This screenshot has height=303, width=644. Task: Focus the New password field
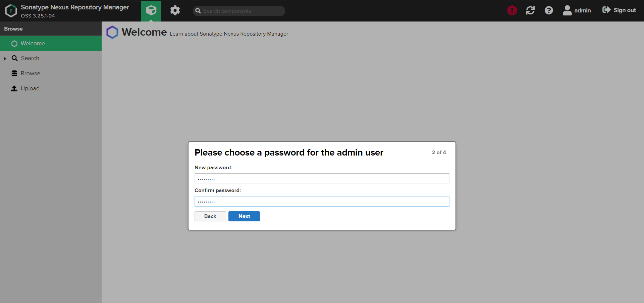tap(322, 178)
